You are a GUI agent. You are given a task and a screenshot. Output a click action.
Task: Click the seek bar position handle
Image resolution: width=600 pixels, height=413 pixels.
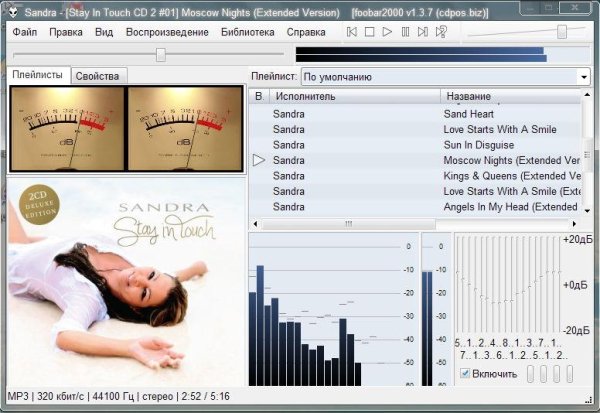tap(161, 55)
